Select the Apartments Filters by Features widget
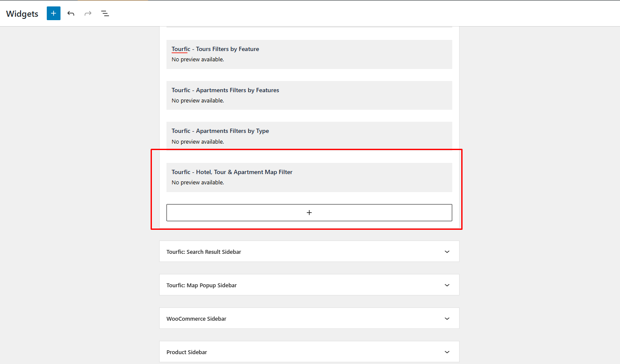Screen dimensions: 620x364 pos(309,95)
